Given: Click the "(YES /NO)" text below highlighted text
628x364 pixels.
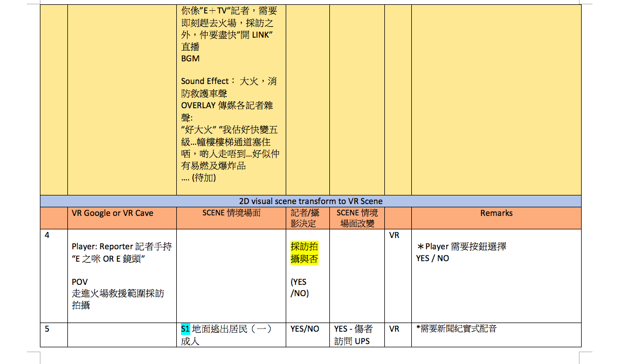Looking at the screenshot, I should click(x=300, y=288).
